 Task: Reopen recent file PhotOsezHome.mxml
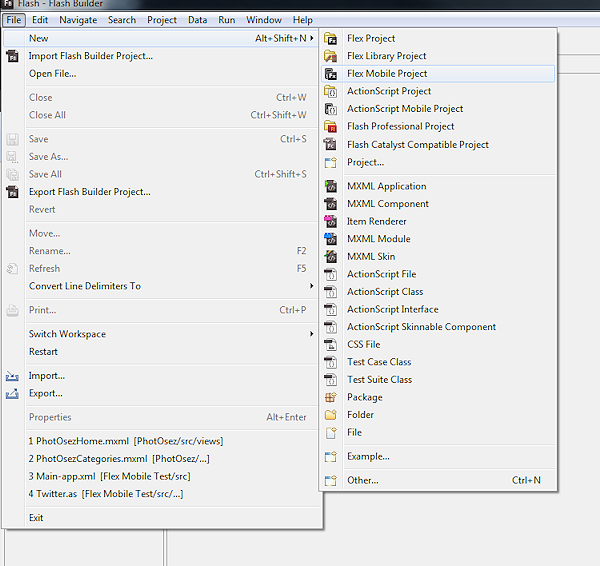[125, 441]
